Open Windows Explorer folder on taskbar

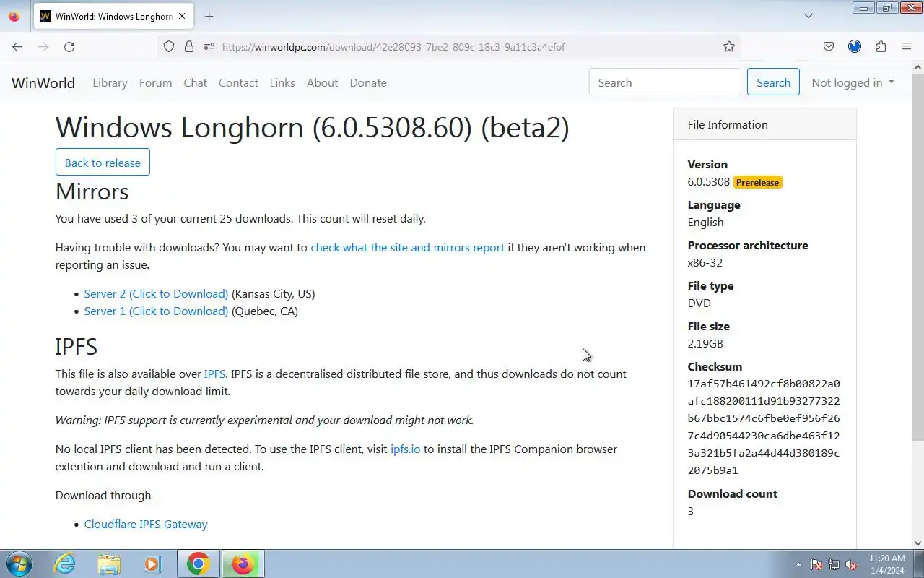[109, 564]
